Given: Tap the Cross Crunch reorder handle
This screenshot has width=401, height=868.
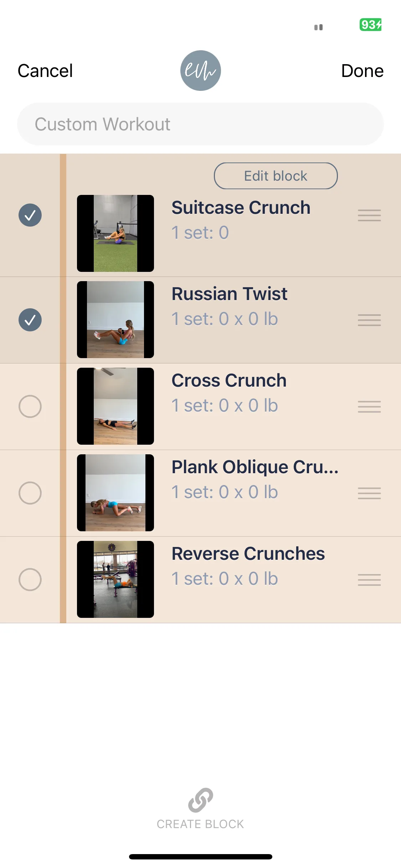Looking at the screenshot, I should coord(369,407).
